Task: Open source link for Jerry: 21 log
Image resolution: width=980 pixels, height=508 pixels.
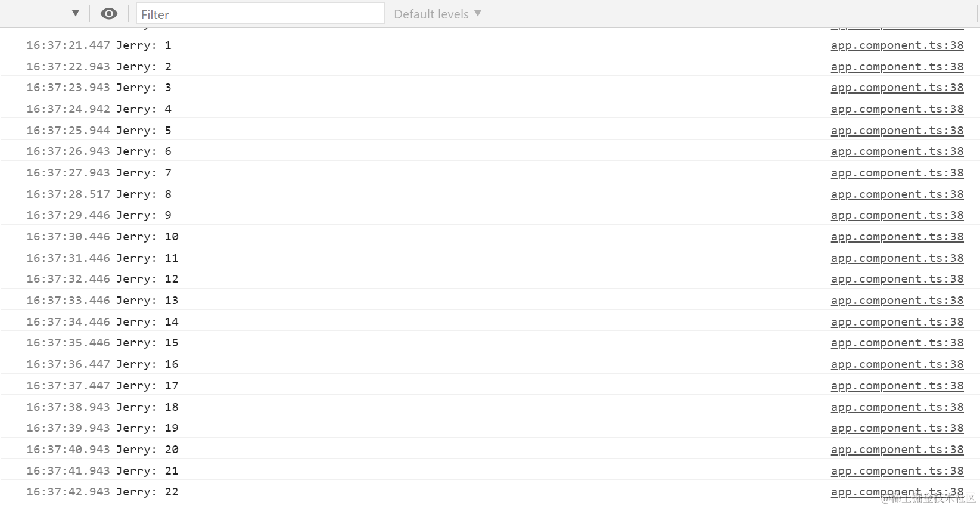Action: tap(897, 471)
